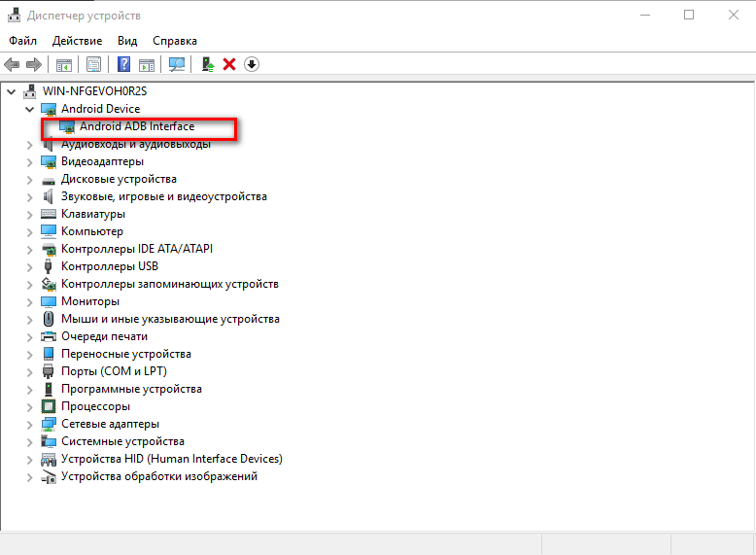Image resolution: width=756 pixels, height=555 pixels.
Task: Click the Show/Hide console tree icon
Action: pos(64,64)
